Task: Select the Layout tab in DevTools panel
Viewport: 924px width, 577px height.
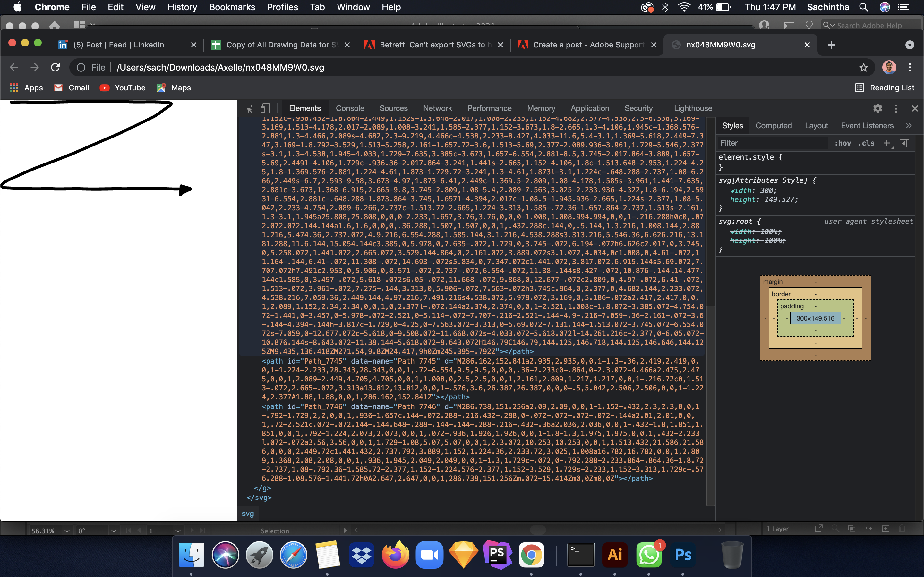Action: coord(816,126)
